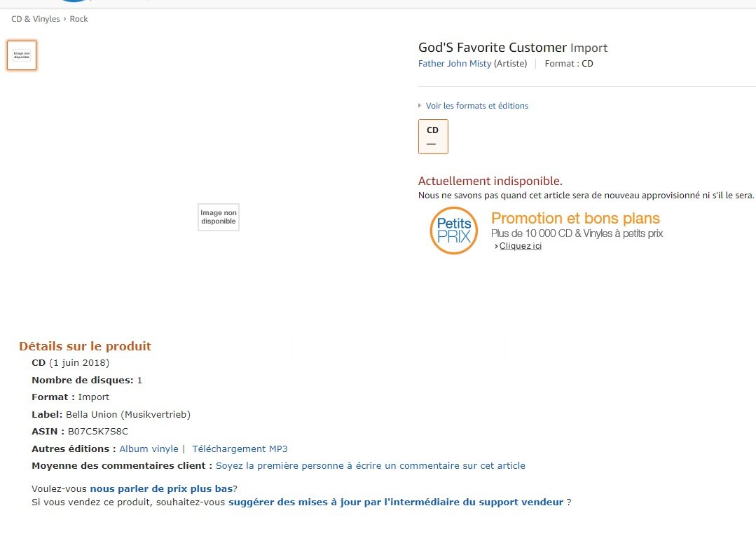This screenshot has height=541, width=756.
Task: Click 'Promotion et bons plans' heading
Action: point(575,219)
